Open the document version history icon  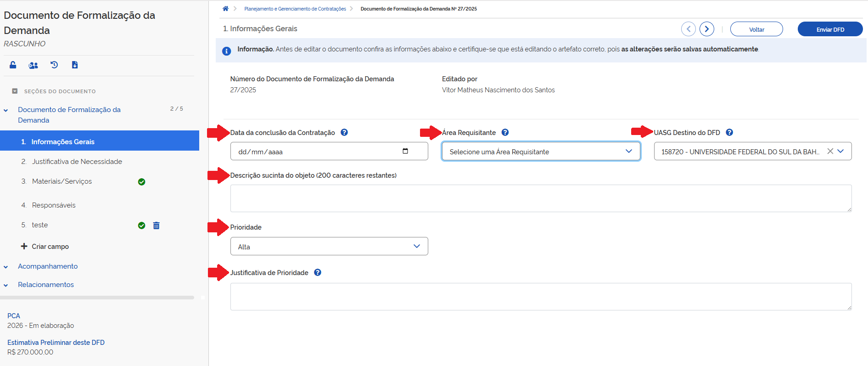pyautogui.click(x=54, y=65)
